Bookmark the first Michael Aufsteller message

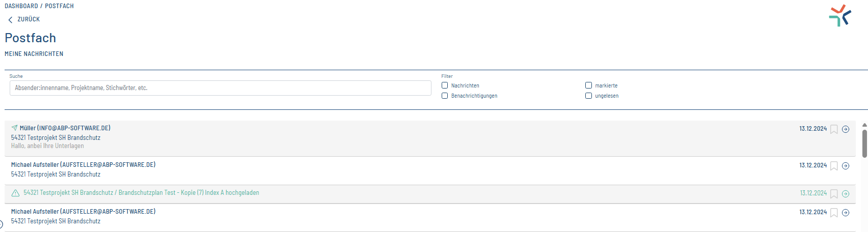click(x=834, y=166)
